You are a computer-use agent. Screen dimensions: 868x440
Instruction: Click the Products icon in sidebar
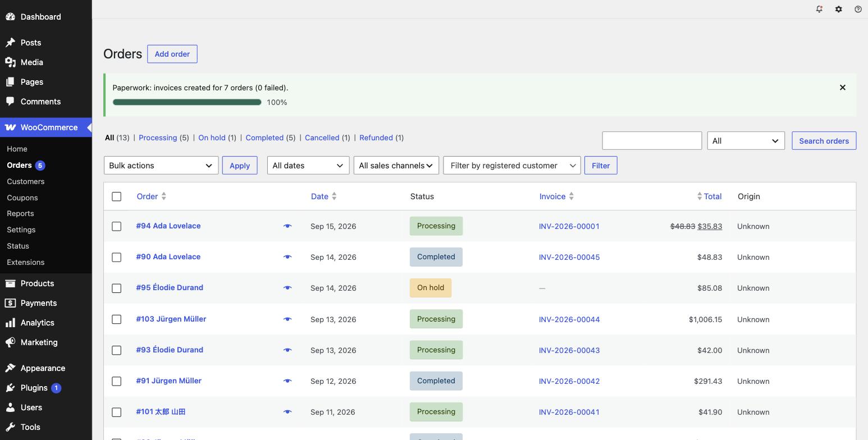pyautogui.click(x=10, y=283)
